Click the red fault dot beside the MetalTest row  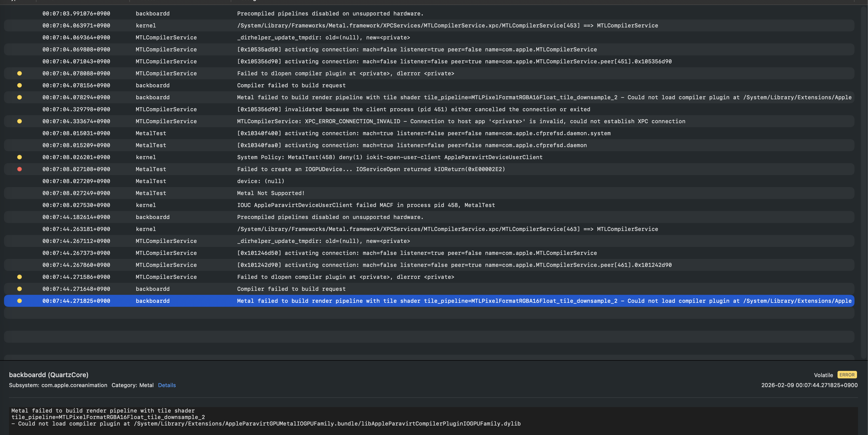(x=19, y=169)
